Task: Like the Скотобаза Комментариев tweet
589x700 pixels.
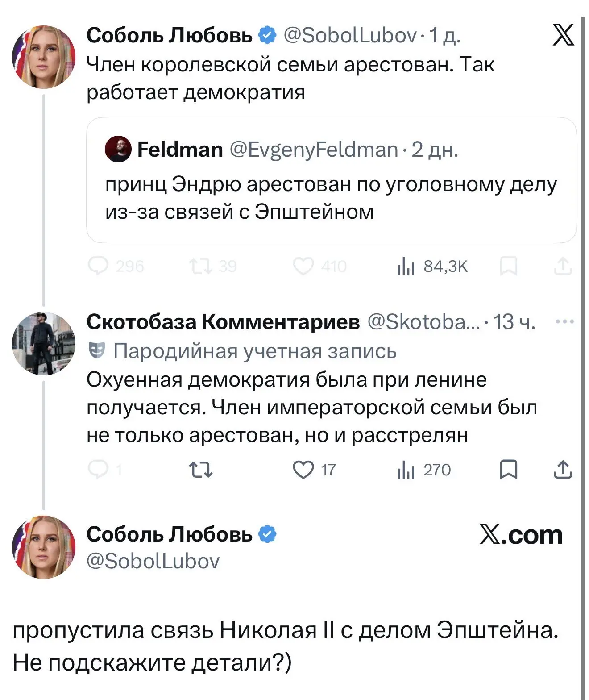Action: coord(303,470)
